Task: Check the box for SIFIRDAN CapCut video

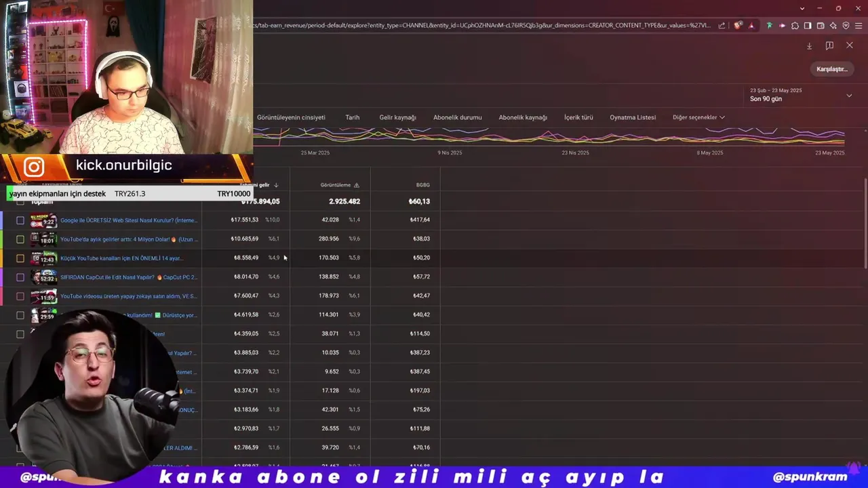Action: pyautogui.click(x=20, y=277)
